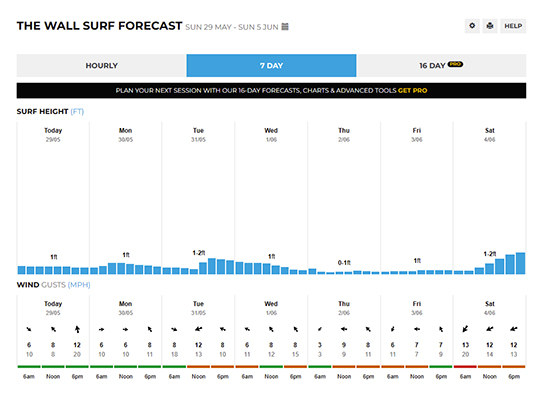Select the 7 Day forecast tab
The width and height of the screenshot is (533, 393).
pos(271,66)
